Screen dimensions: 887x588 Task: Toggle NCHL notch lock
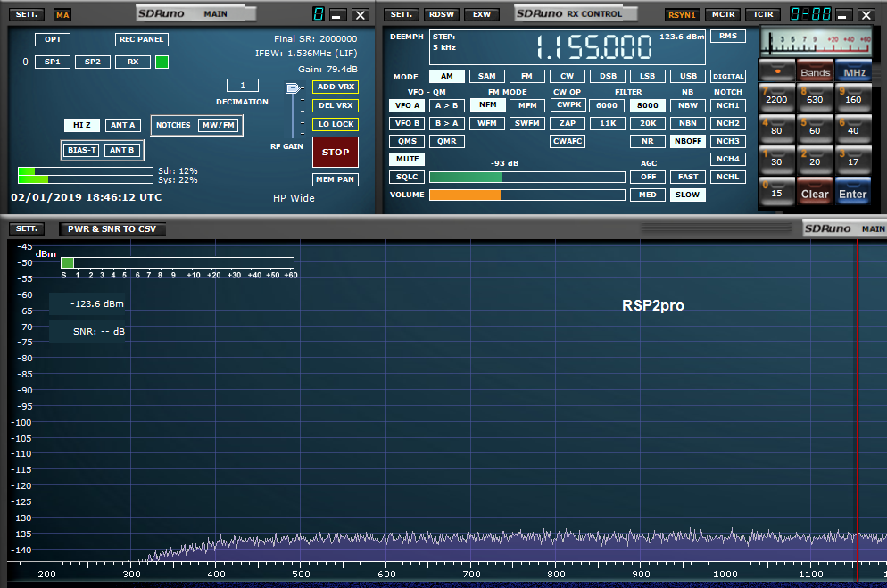tap(728, 177)
